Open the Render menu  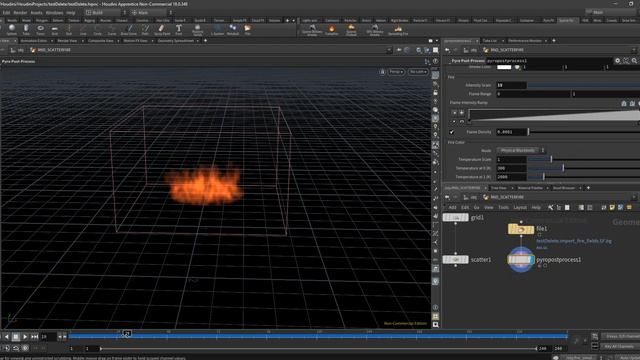coord(20,13)
